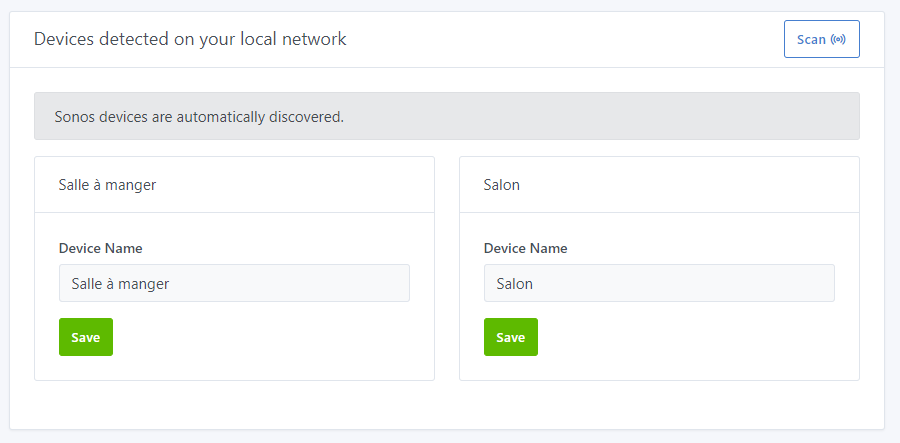Edit the Salle à manger Device Name field
The width and height of the screenshot is (900, 443).
pos(234,283)
